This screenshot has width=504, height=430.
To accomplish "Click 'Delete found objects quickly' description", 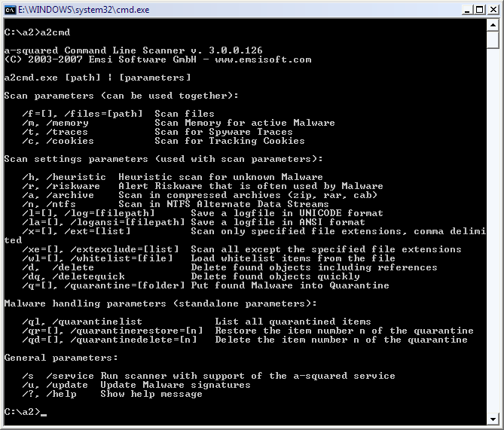I will [275, 276].
